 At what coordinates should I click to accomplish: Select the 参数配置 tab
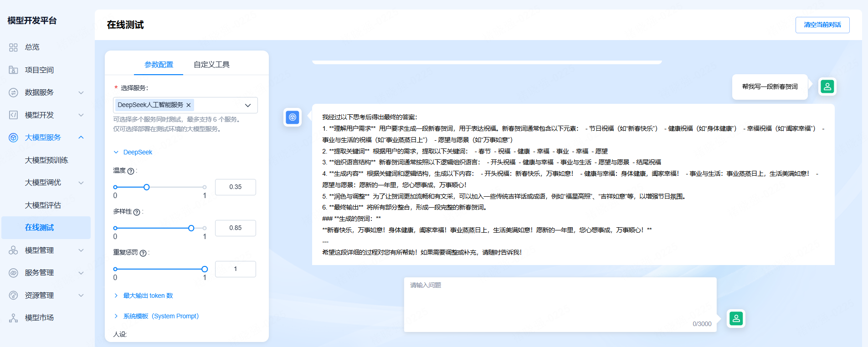[159, 65]
